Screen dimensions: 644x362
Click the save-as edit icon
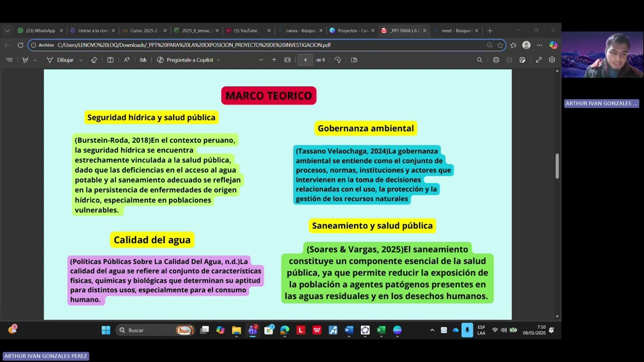522,60
